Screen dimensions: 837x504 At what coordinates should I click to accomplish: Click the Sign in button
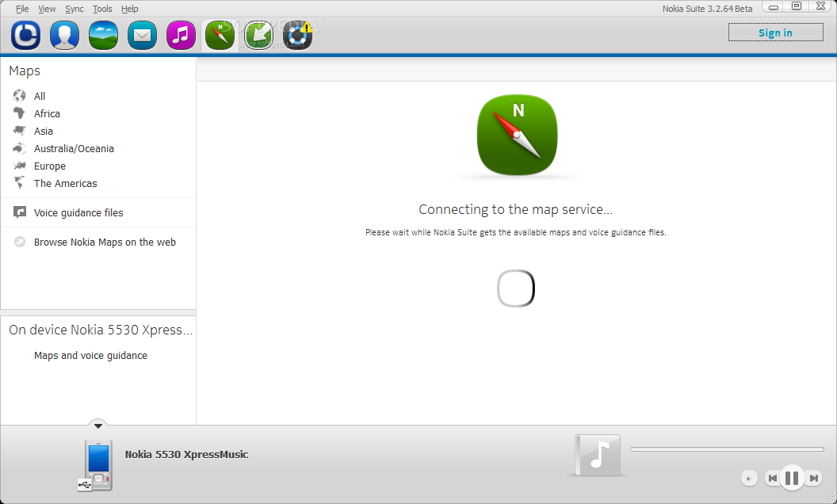pos(776,32)
